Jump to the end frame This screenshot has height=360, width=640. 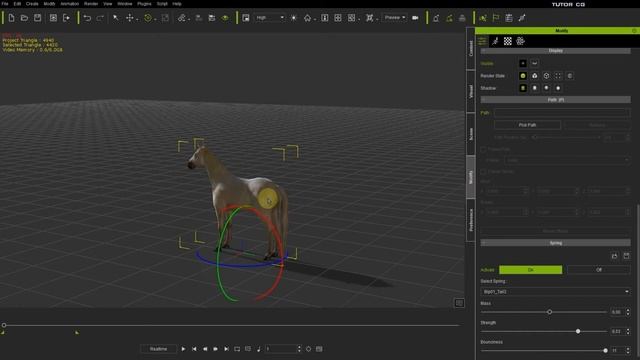226,349
